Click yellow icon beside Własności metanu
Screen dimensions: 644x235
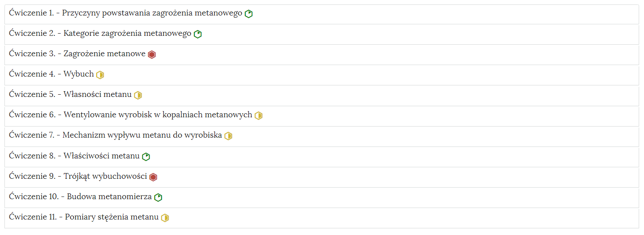pyautogui.click(x=138, y=95)
